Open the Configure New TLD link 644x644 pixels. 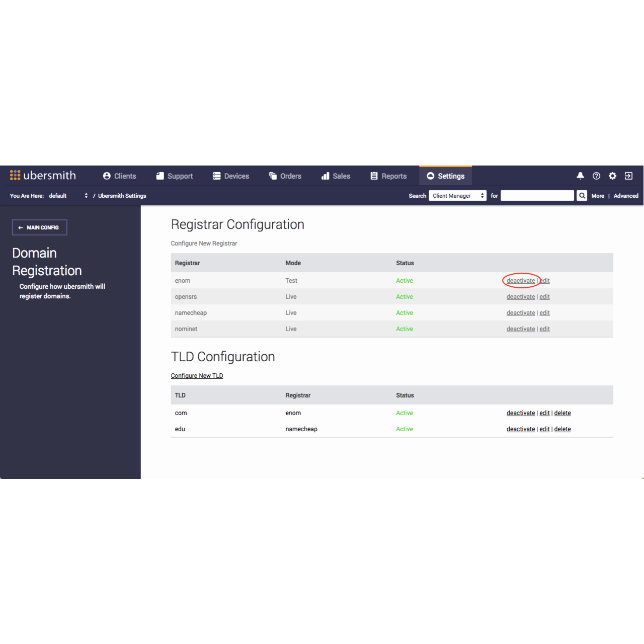click(x=197, y=375)
